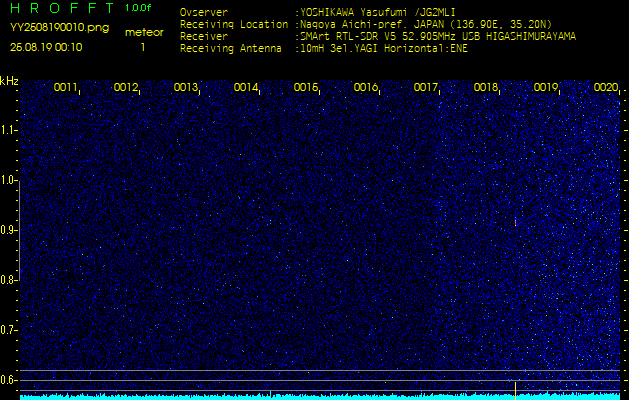Click the 0013 time marker
This screenshot has width=629, height=400.
[x=185, y=87]
